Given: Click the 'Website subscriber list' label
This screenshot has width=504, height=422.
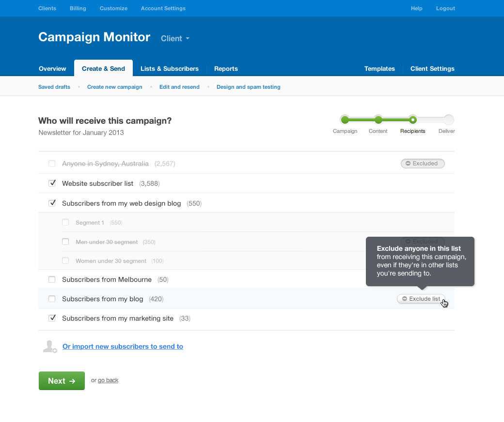Looking at the screenshot, I should tap(98, 183).
